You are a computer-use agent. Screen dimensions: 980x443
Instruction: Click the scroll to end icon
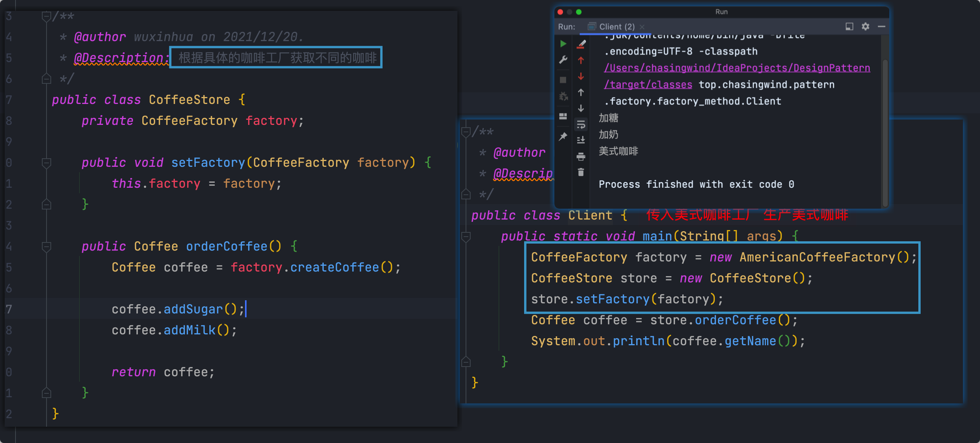581,140
